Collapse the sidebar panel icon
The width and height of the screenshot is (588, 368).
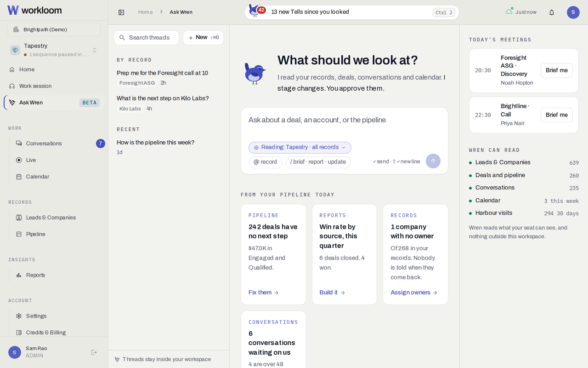click(x=121, y=12)
